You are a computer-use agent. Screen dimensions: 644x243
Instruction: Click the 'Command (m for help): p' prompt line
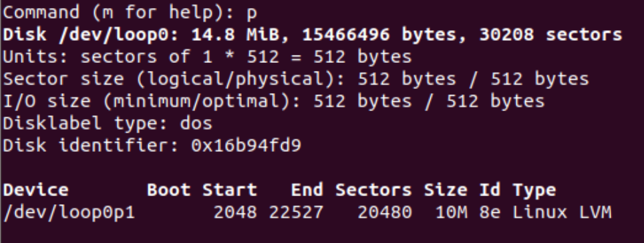[130, 13]
